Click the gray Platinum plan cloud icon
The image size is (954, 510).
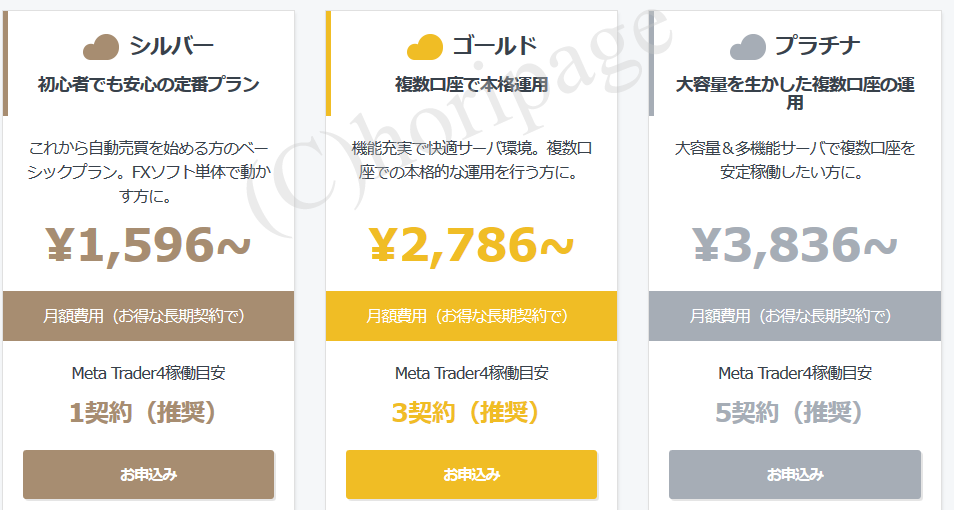748,47
